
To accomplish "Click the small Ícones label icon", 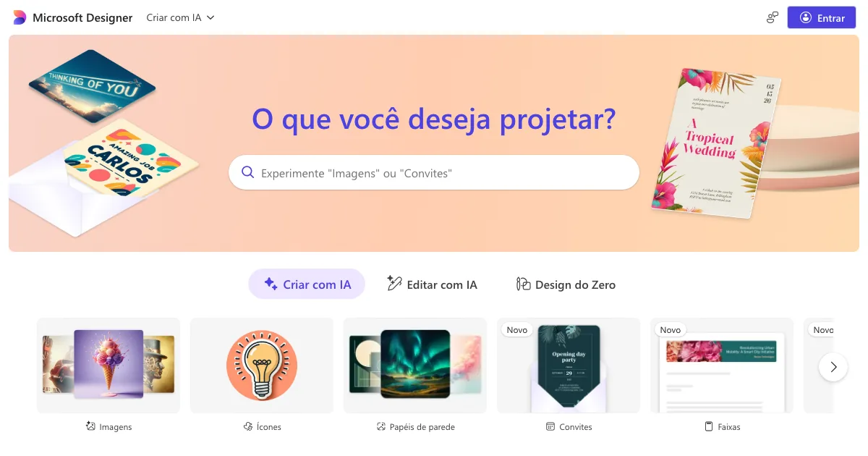I will (248, 426).
